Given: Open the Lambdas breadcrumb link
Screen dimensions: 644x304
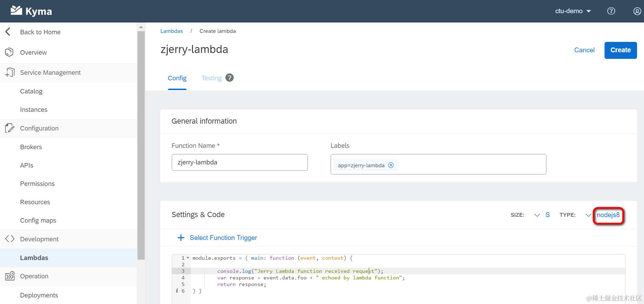Looking at the screenshot, I should [171, 31].
